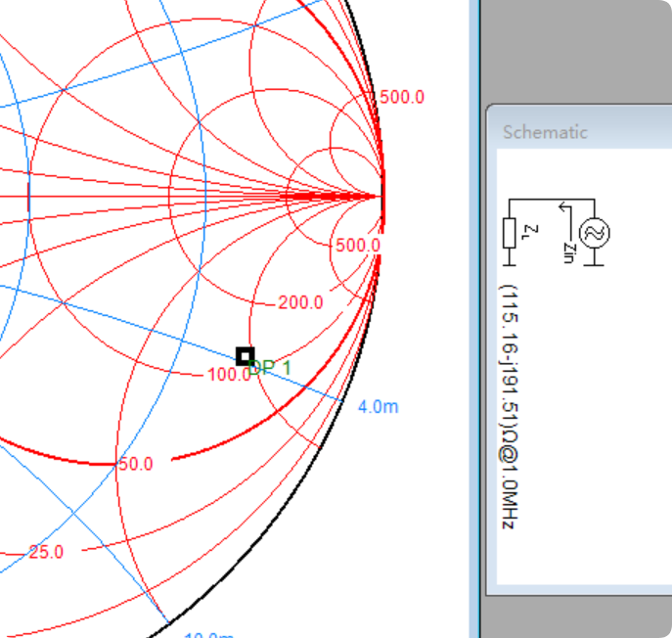Click the Schematic panel title

click(x=545, y=132)
